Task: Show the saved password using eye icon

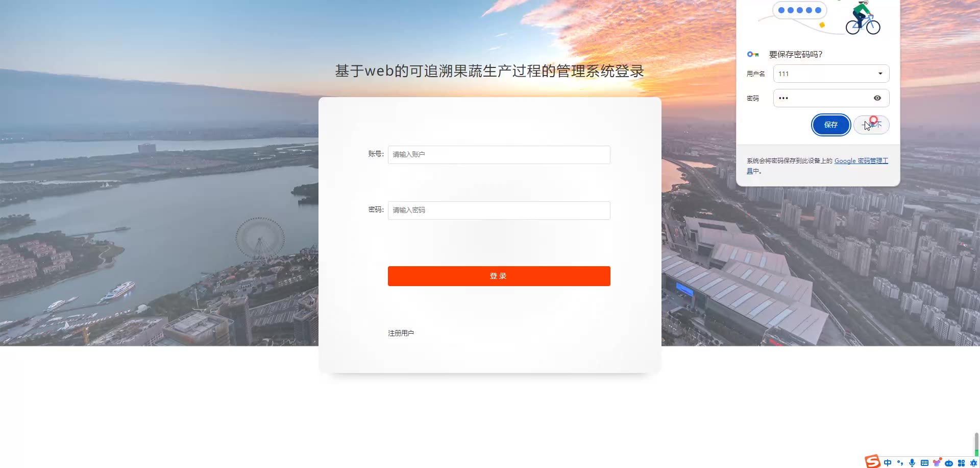Action: (x=877, y=98)
